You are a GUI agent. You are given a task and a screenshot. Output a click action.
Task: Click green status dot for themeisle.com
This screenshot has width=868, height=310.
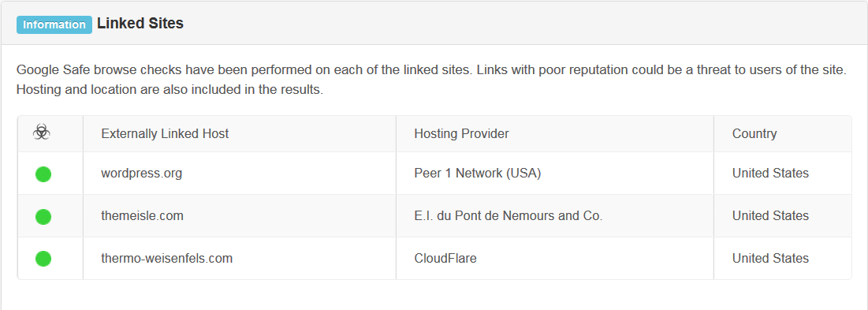tap(43, 216)
